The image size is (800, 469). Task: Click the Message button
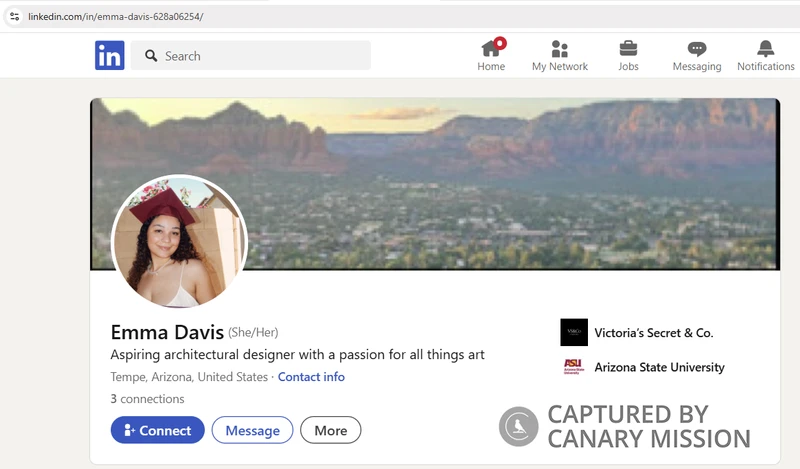click(253, 430)
